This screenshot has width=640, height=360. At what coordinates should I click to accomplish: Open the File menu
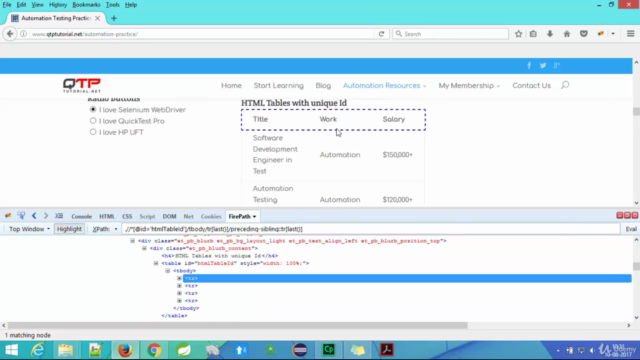pyautogui.click(x=7, y=5)
